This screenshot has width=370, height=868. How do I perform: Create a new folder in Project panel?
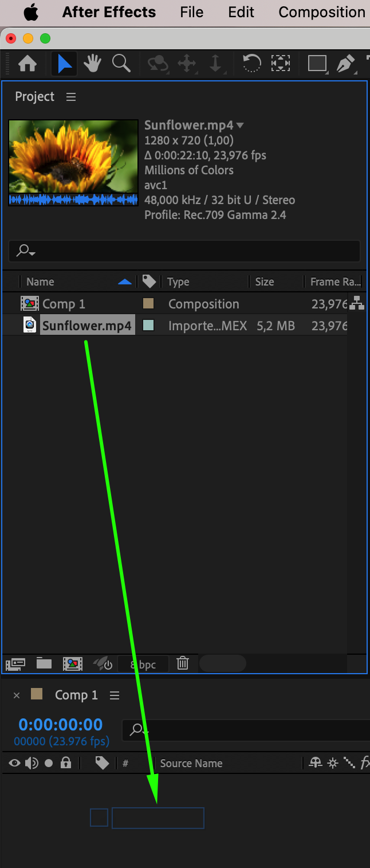coord(44,663)
